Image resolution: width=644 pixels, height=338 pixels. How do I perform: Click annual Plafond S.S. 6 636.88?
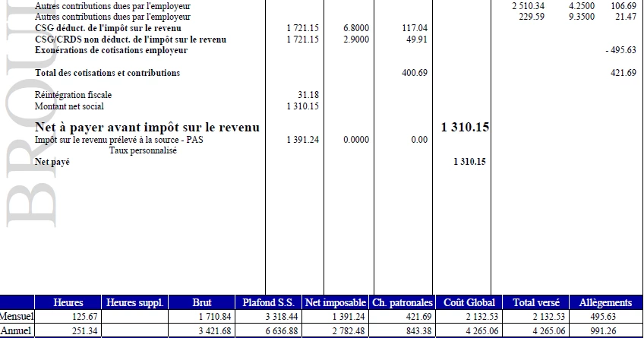(x=282, y=330)
